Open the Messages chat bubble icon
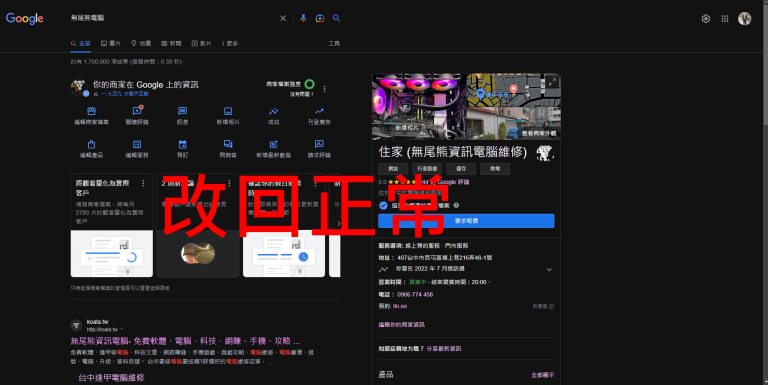 coord(182,111)
